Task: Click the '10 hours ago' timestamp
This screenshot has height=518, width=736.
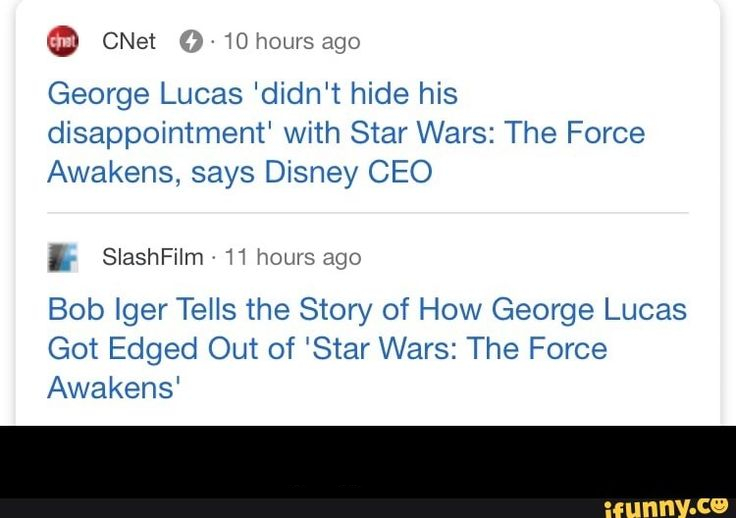Action: tap(292, 42)
